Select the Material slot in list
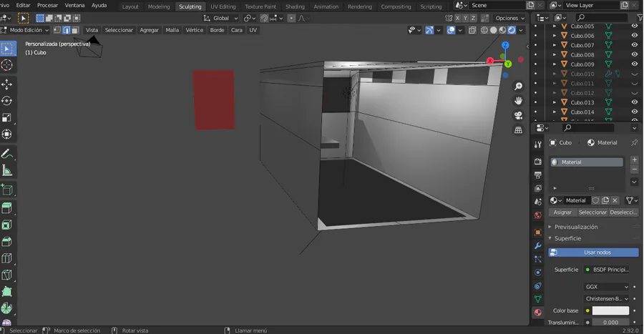 pos(587,162)
